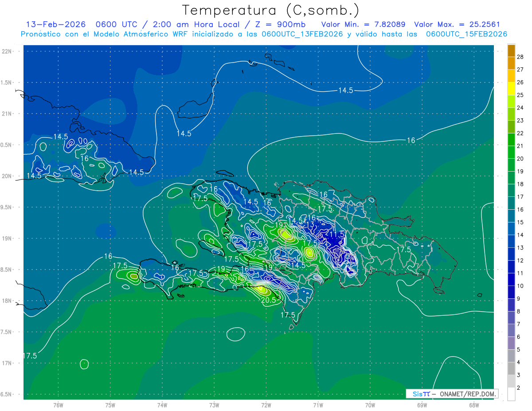This screenshot has height=411, width=532.
Task: Click the 'ONAMET/REP.DOM.' credit label
Action: point(468,394)
